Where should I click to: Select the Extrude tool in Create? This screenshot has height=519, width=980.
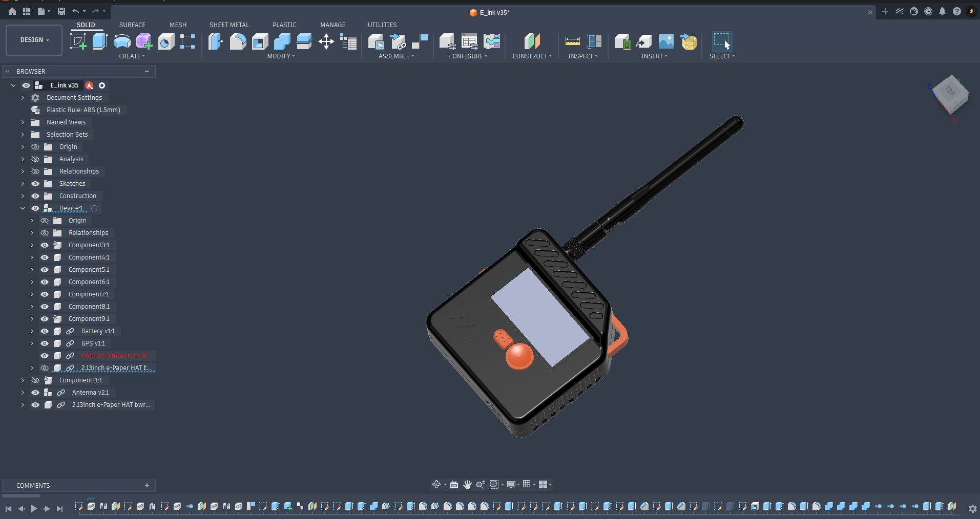coord(100,41)
